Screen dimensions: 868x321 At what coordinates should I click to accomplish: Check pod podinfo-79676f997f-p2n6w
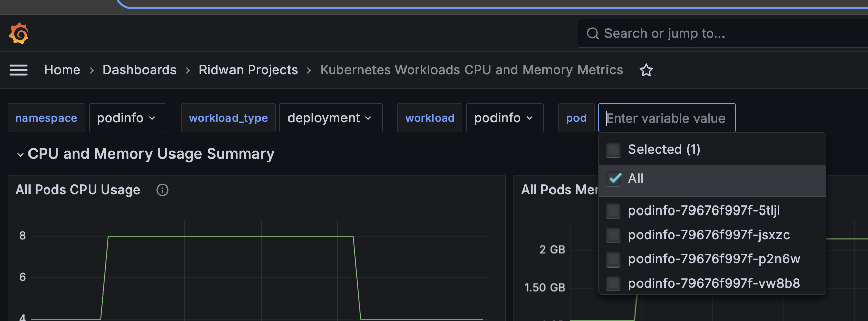tap(614, 259)
